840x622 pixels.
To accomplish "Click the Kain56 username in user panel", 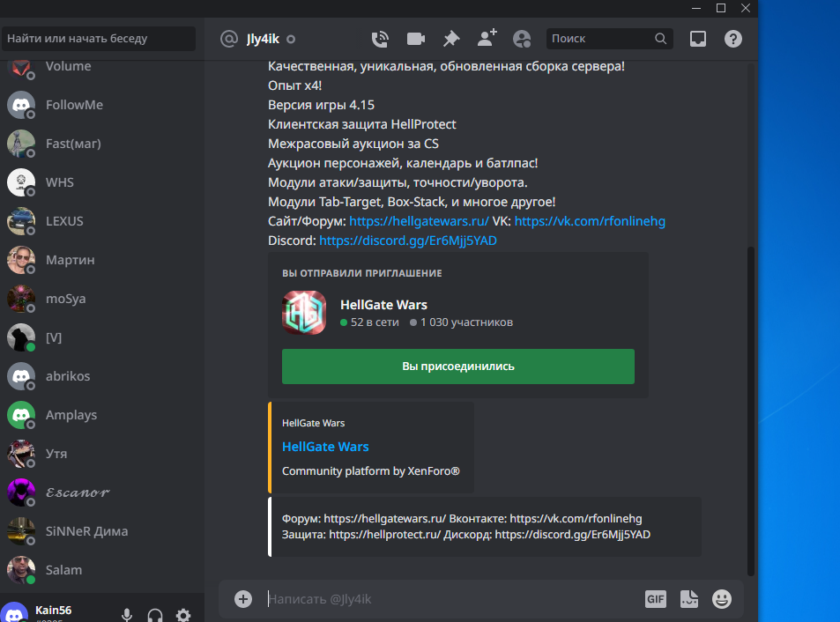I will (54, 611).
